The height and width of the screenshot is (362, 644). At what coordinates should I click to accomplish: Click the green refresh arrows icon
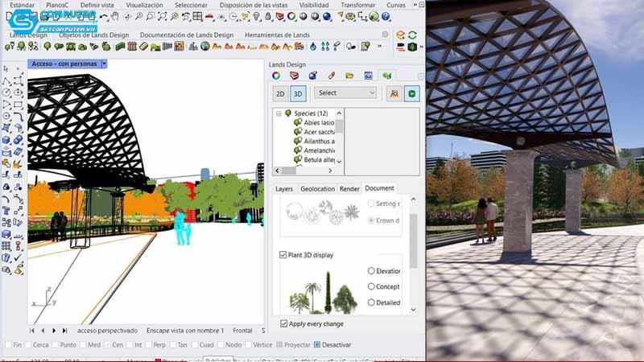coord(412,35)
